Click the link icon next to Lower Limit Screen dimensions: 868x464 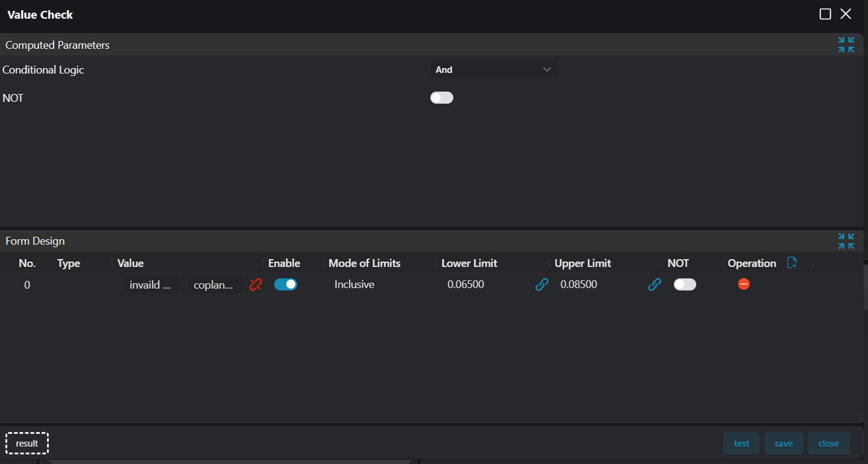(541, 284)
